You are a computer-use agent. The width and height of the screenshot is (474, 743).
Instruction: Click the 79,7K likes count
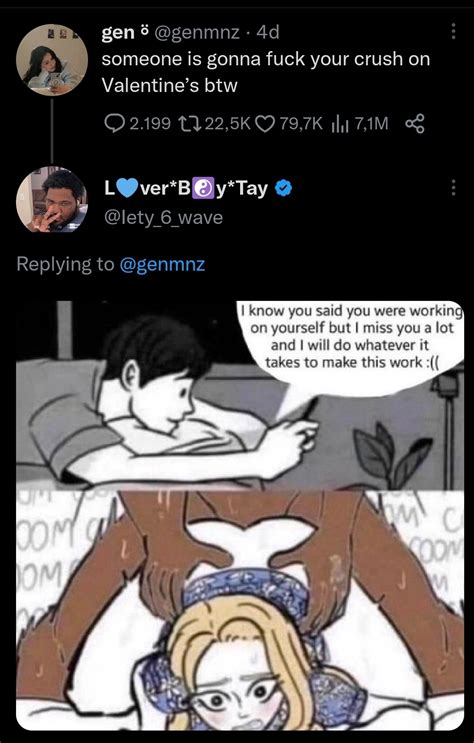coord(301,124)
